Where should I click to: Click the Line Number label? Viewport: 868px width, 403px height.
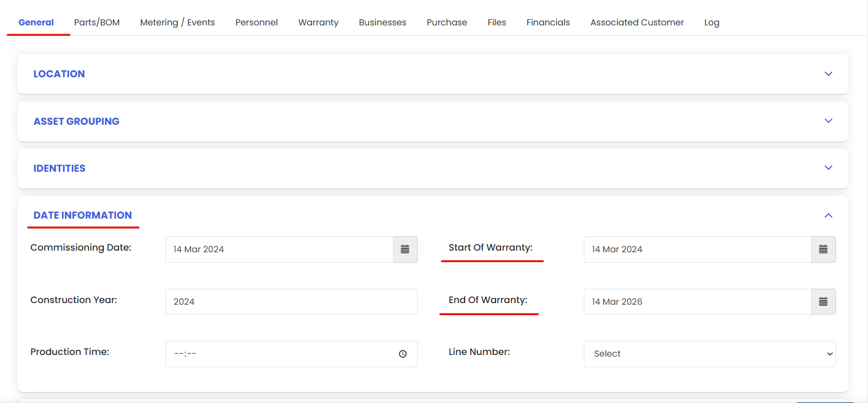479,352
